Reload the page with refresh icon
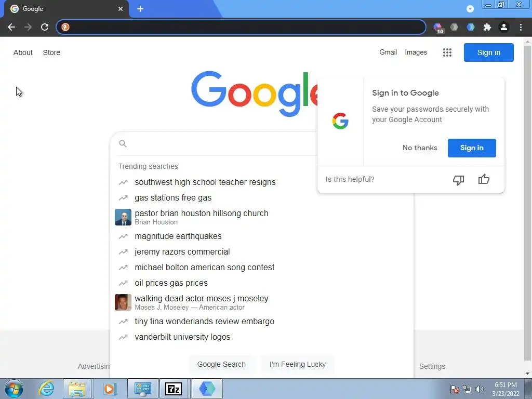Viewport: 532px width, 399px height. (45, 27)
